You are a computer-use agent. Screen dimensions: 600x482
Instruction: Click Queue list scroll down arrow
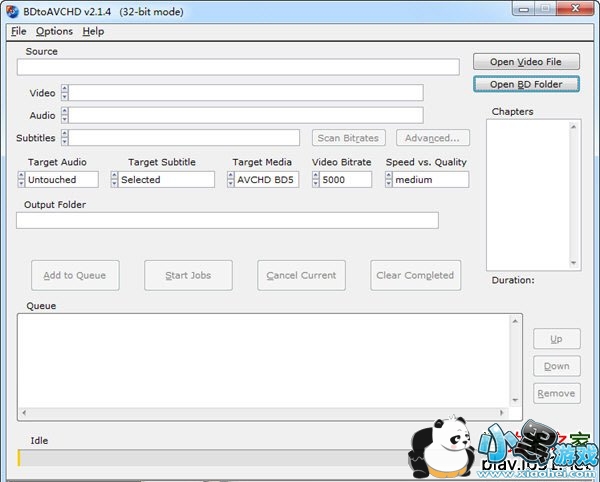515,400
